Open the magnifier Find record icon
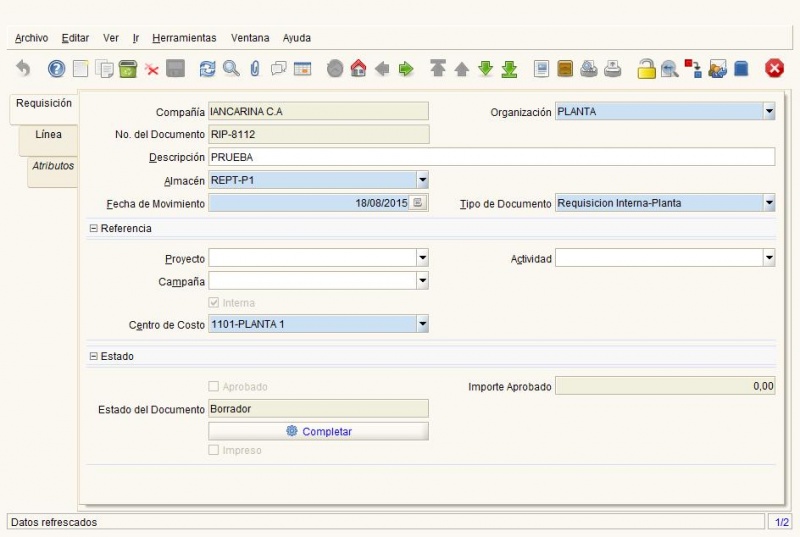 click(x=231, y=68)
